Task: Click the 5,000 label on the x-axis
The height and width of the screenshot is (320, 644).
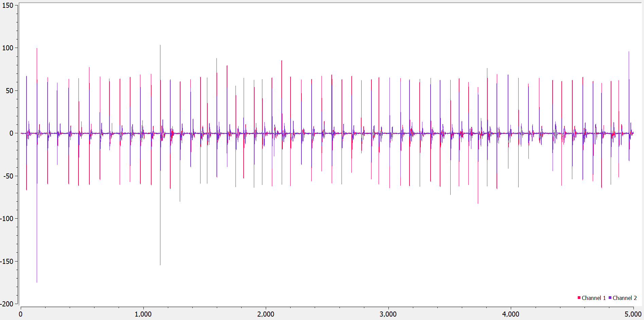Action: [x=633, y=314]
